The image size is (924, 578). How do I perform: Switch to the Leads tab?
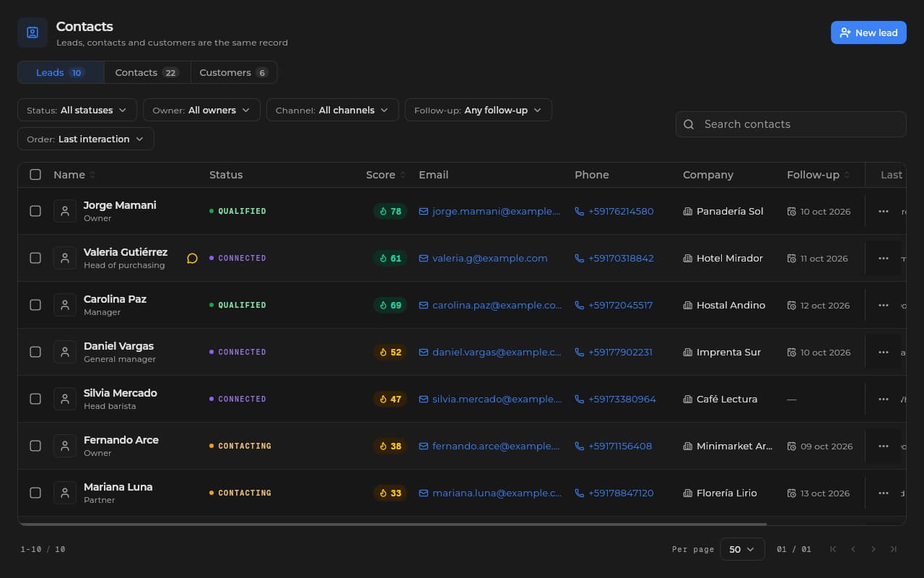coord(61,72)
